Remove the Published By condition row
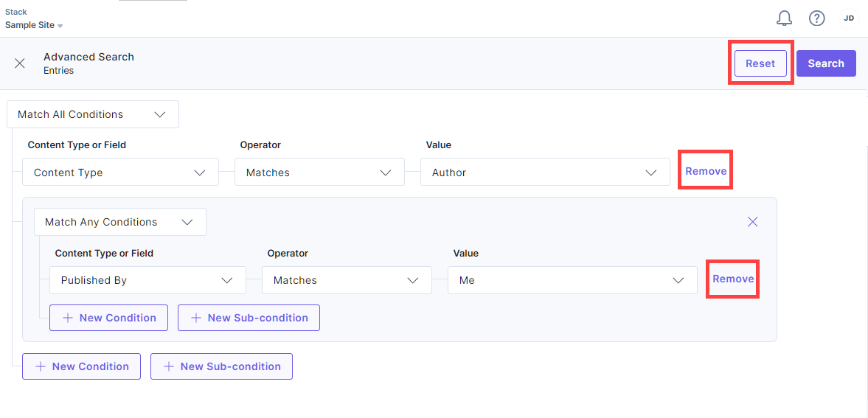The image size is (868, 418). (733, 279)
